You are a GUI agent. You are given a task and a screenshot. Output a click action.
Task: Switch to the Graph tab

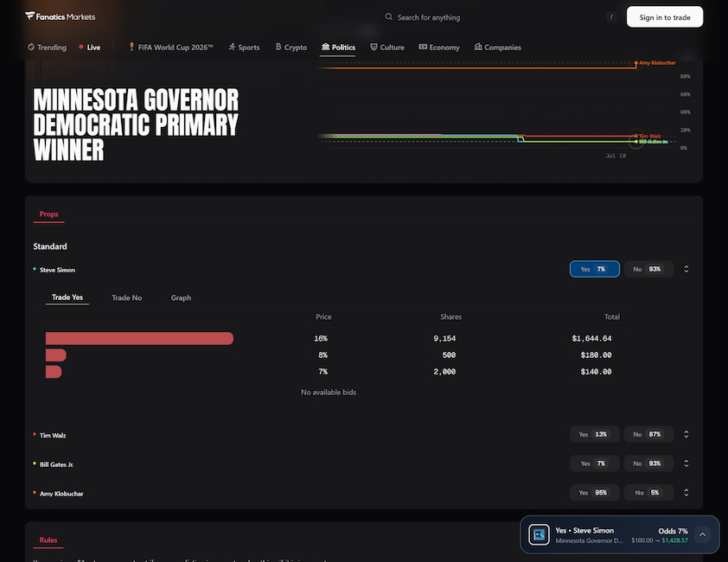point(181,297)
